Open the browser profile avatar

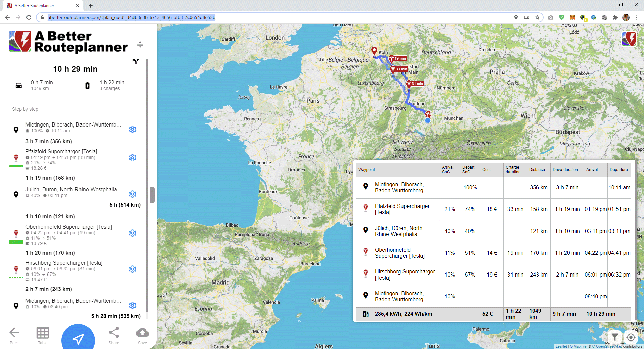(626, 17)
